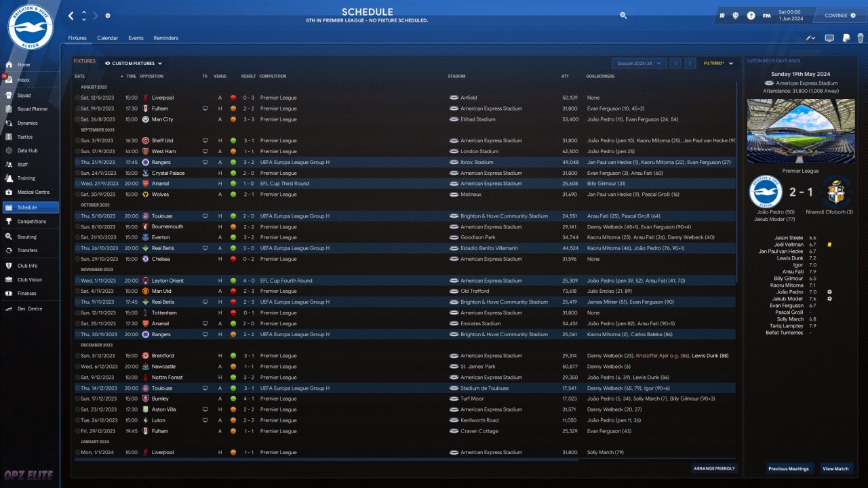
Task: Open the pencil edit dropdown
Action: point(812,38)
